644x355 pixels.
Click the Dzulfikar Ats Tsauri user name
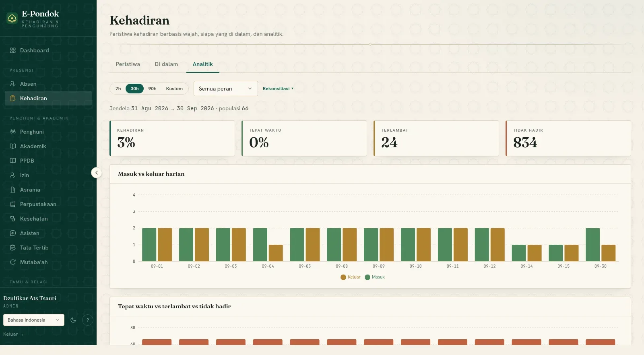30,298
